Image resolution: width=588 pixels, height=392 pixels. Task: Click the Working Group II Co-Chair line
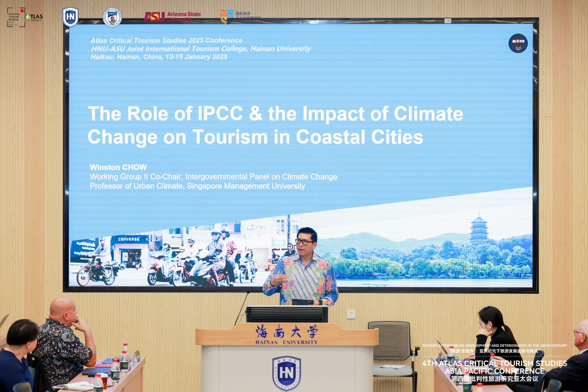point(213,177)
